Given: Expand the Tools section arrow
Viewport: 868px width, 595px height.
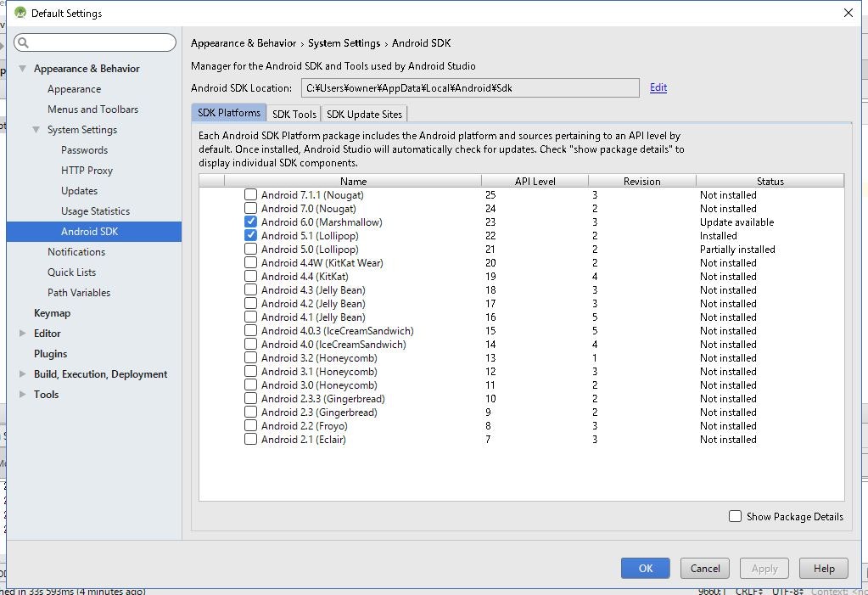Looking at the screenshot, I should (x=23, y=395).
